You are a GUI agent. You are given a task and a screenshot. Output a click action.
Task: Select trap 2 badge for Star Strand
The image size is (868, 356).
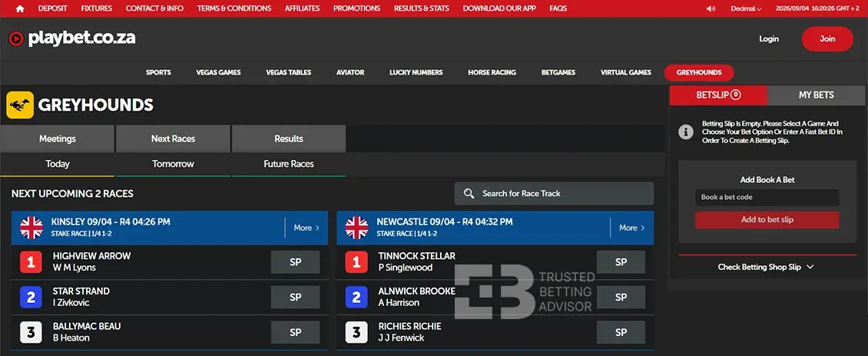pyautogui.click(x=31, y=298)
